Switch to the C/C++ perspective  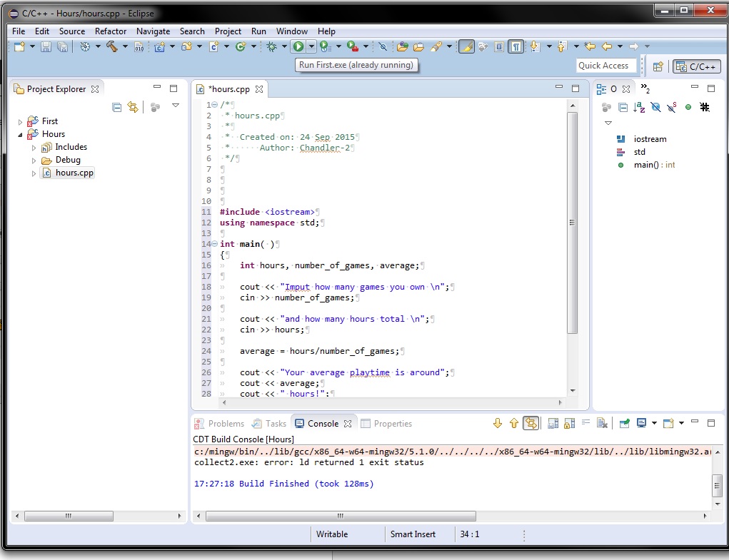pos(695,66)
